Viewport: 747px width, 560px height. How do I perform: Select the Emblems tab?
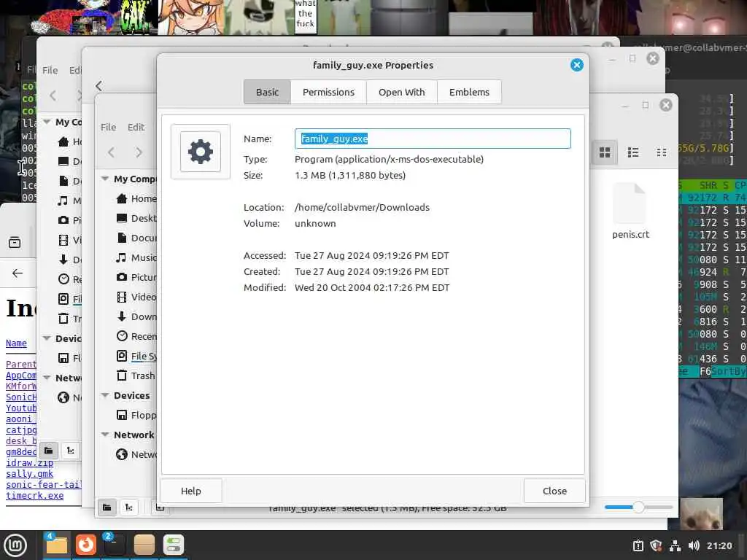coord(469,92)
